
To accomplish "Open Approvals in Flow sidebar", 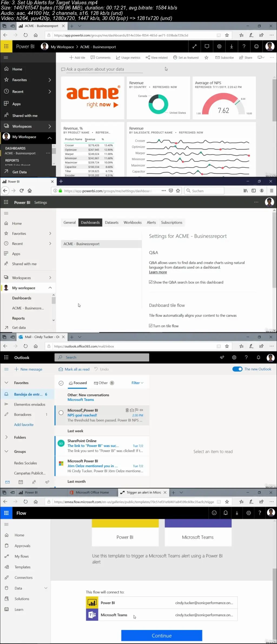I will [x=22, y=546].
